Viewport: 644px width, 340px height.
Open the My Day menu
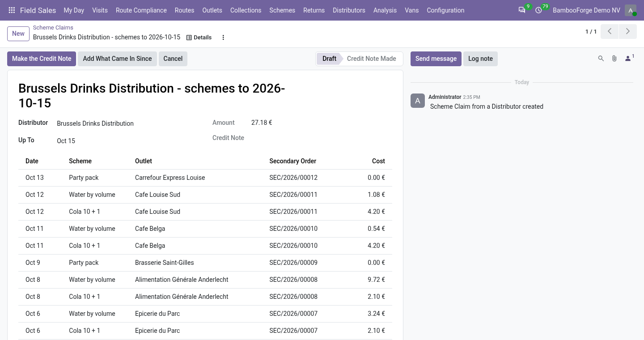(74, 10)
